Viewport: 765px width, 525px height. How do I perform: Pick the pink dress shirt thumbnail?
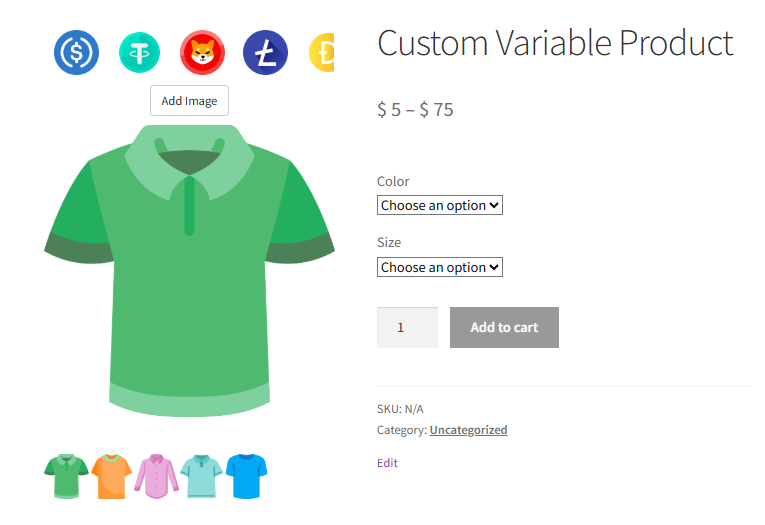click(156, 476)
